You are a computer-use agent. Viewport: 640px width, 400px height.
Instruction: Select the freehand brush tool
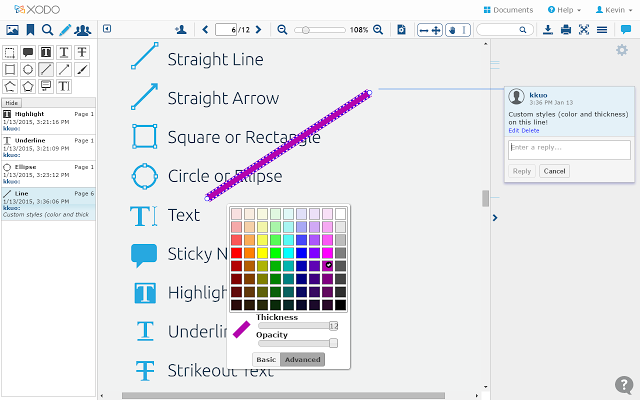[x=82, y=69]
